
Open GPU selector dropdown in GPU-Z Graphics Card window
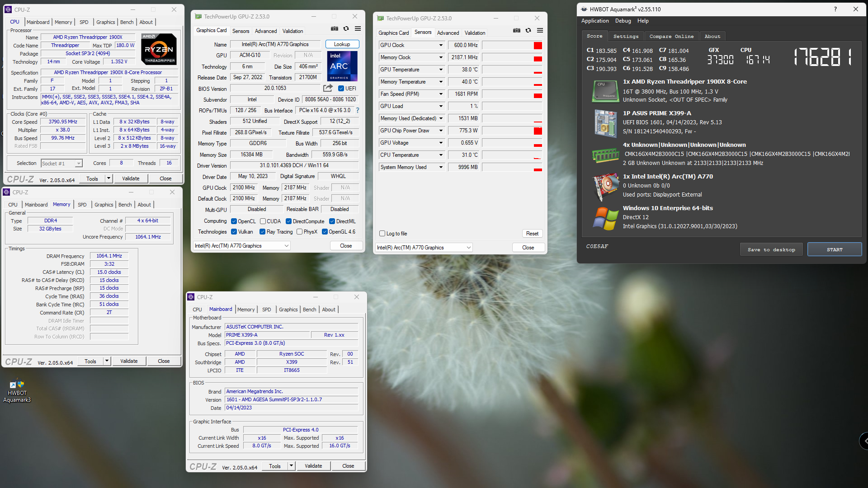coord(242,246)
